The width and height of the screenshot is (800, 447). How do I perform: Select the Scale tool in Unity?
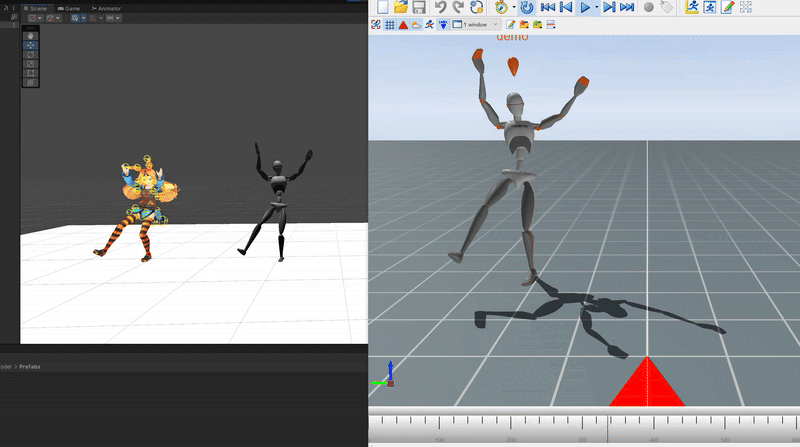(31, 64)
